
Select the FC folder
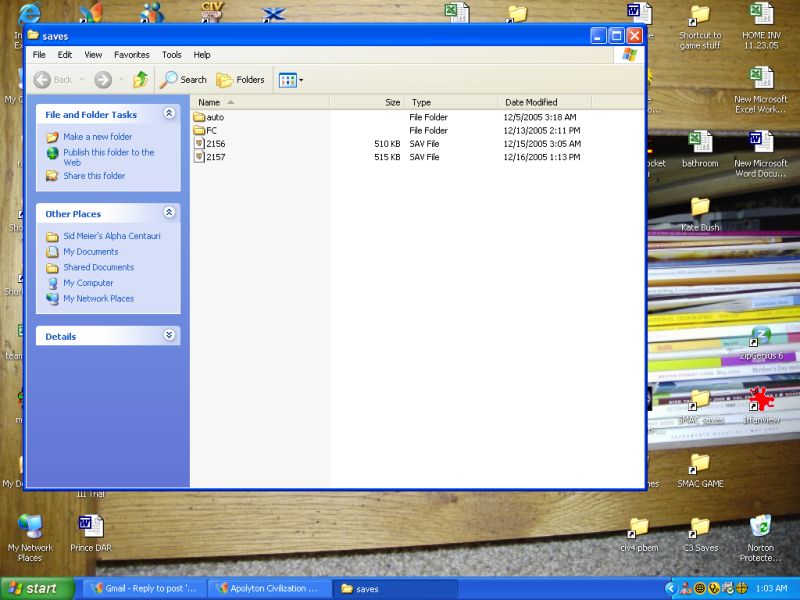[x=211, y=130]
